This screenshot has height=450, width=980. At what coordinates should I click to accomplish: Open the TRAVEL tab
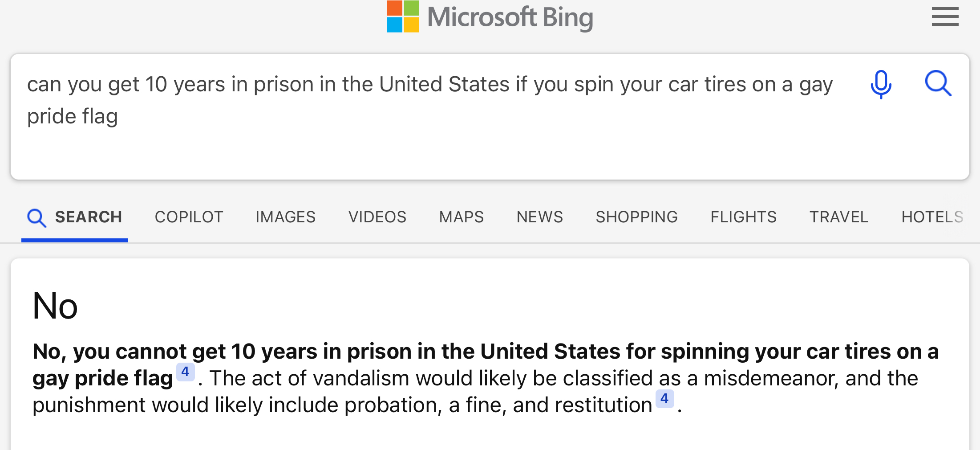point(839,217)
